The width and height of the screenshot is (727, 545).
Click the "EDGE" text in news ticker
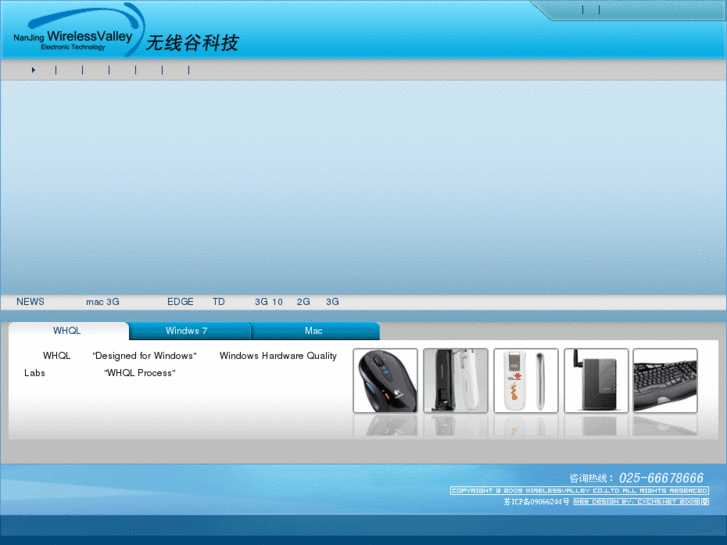180,302
